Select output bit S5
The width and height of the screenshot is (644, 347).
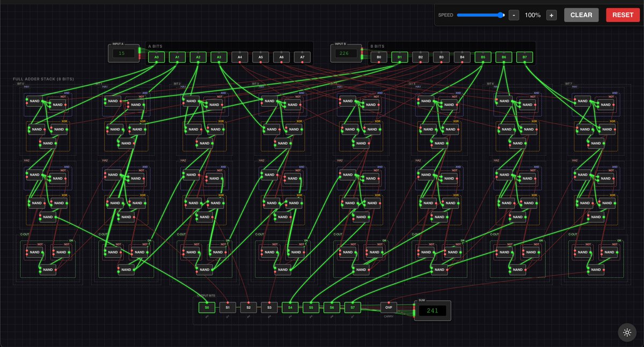tap(311, 307)
